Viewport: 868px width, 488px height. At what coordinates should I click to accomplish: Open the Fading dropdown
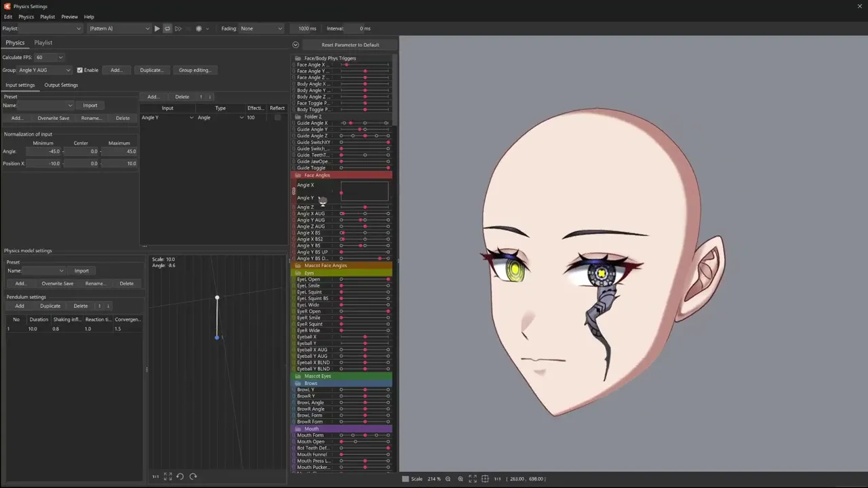click(x=261, y=28)
